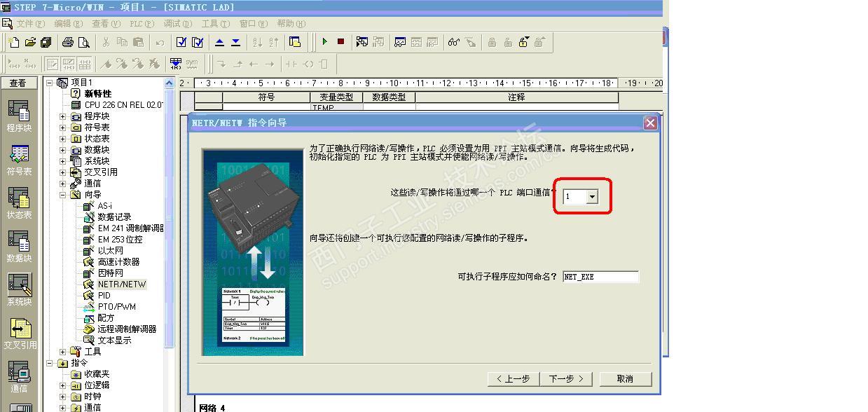The height and width of the screenshot is (412, 868).
Task: Select EM 253 位控 in the wizard tree
Action: pos(120,240)
